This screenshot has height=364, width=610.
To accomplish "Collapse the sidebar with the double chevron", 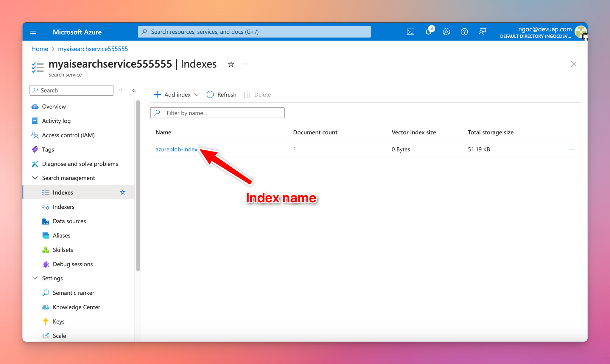I will click(134, 90).
